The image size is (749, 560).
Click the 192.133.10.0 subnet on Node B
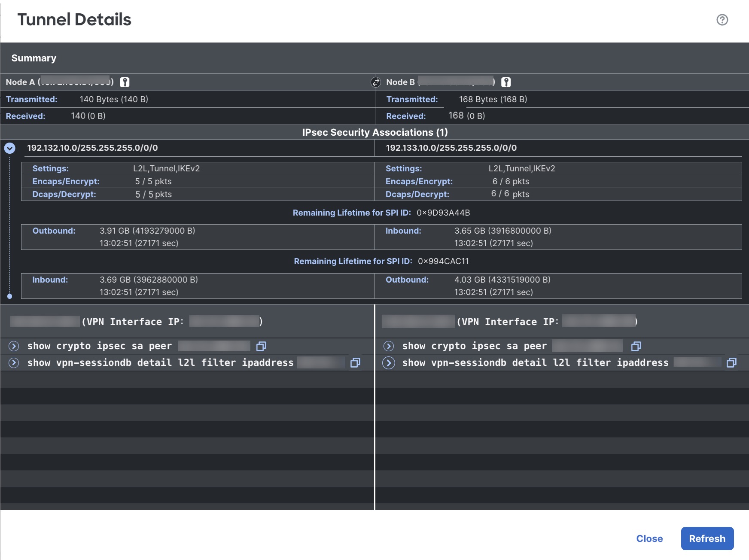451,148
